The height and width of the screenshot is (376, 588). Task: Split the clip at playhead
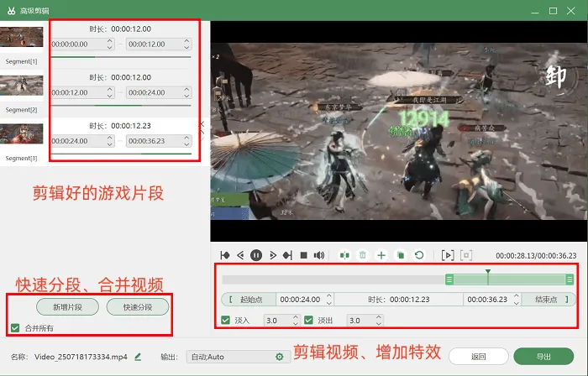click(x=344, y=255)
